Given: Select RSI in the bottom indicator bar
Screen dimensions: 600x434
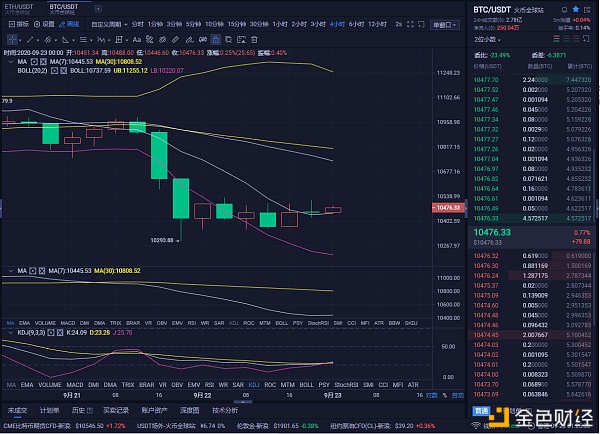Looking at the screenshot, I should 209,385.
